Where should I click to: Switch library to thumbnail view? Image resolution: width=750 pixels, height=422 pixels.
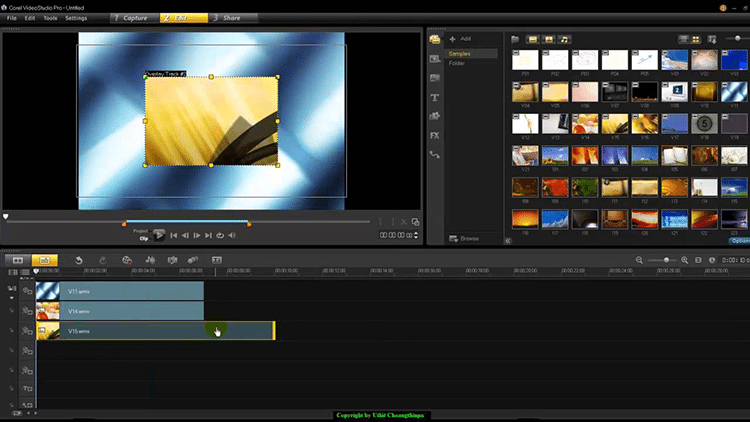[x=696, y=39]
